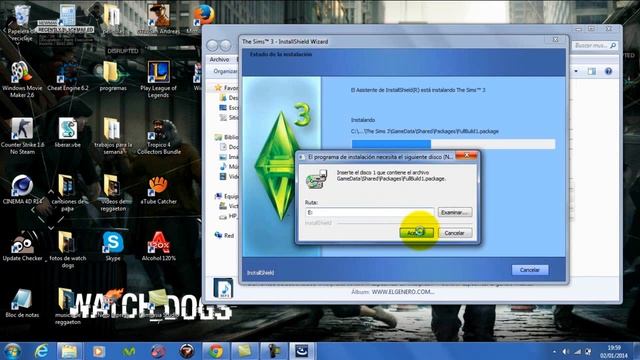The image size is (640, 360).
Task: Open Explorer's help icon
Action: coord(608,71)
